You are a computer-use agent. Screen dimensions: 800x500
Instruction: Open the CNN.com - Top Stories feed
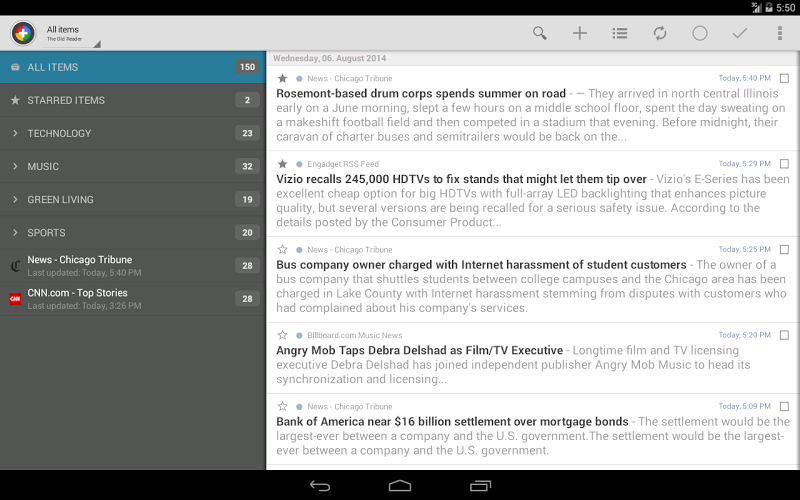133,299
